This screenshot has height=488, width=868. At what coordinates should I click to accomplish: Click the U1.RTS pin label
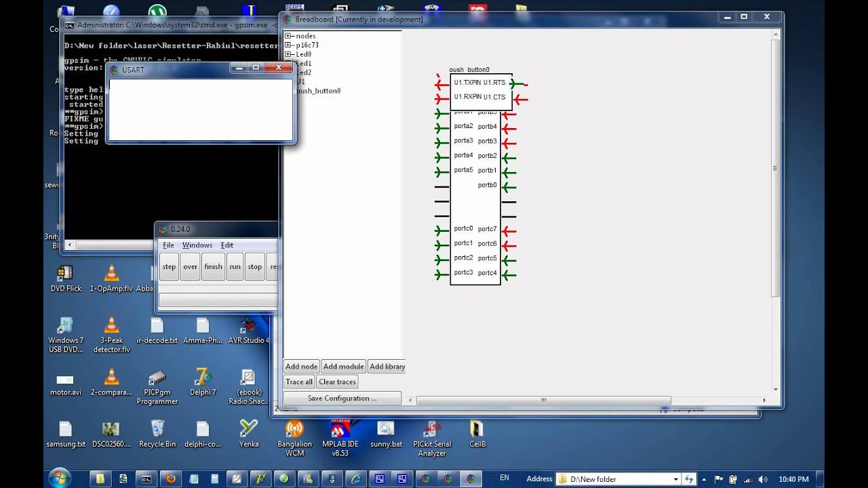(494, 83)
